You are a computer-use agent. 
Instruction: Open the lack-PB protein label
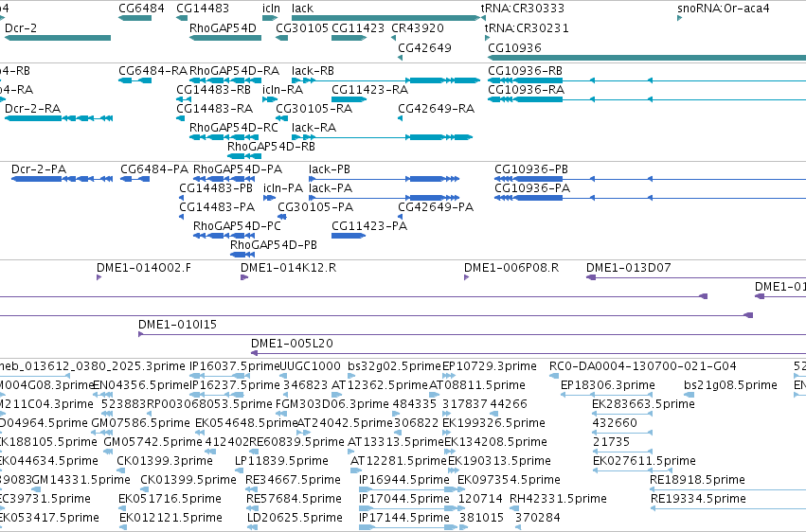330,169
